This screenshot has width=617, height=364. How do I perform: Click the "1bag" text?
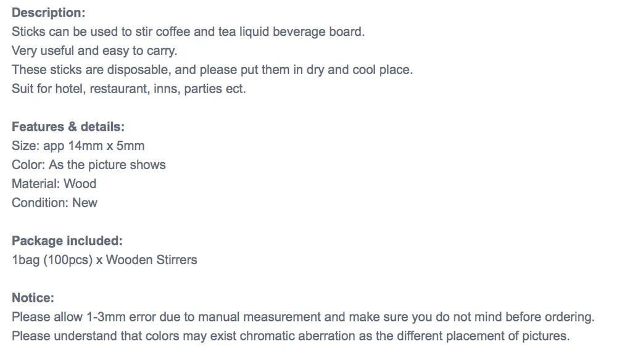pos(25,260)
